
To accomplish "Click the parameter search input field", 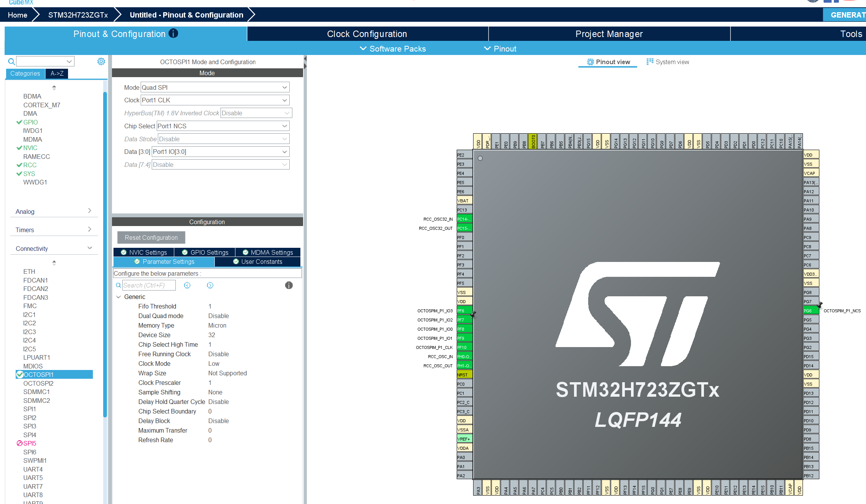I will pos(149,285).
